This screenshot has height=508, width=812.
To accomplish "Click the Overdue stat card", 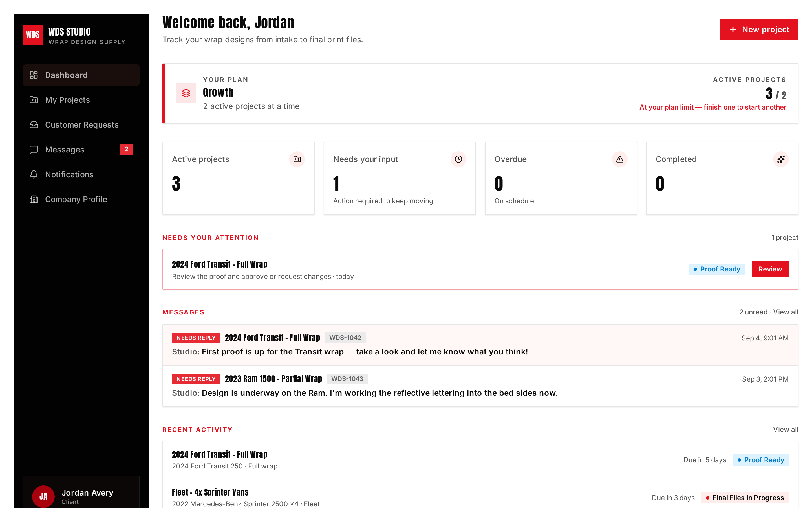I will pyautogui.click(x=561, y=178).
